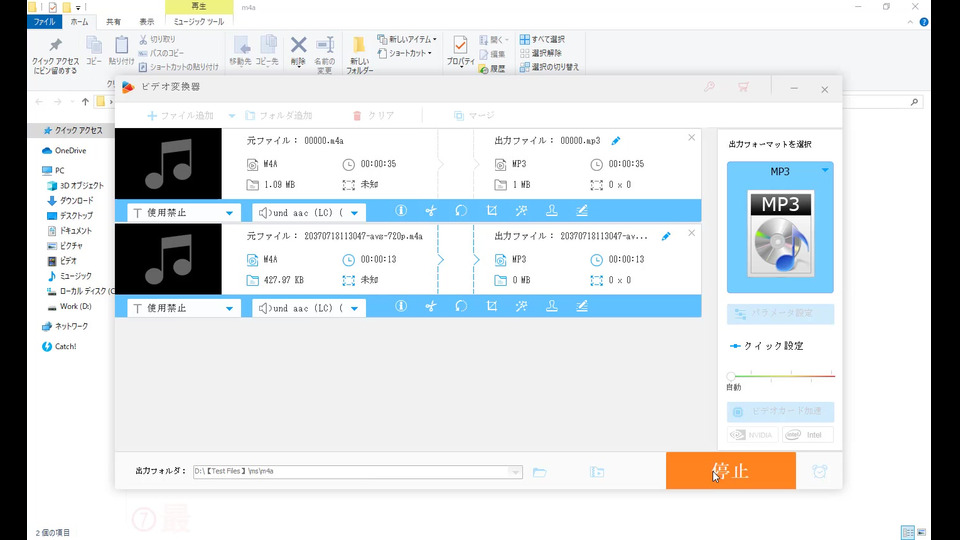Switch to 共有 tab in Explorer
The width and height of the screenshot is (960, 540).
point(113,21)
